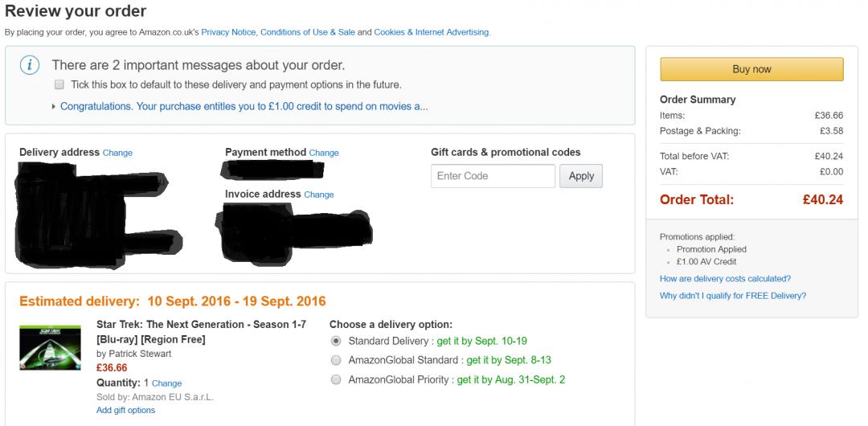The image size is (868, 426).
Task: Open Add gift options link
Action: click(125, 410)
